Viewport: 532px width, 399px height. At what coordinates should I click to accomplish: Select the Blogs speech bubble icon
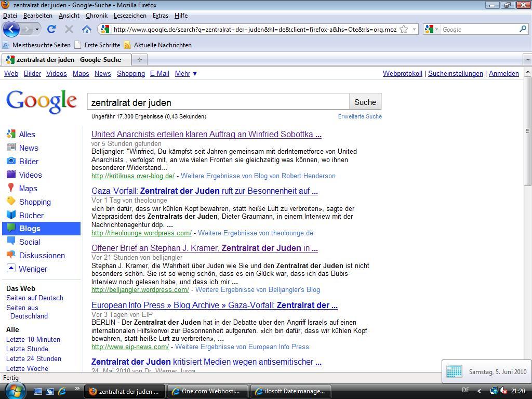pos(11,228)
